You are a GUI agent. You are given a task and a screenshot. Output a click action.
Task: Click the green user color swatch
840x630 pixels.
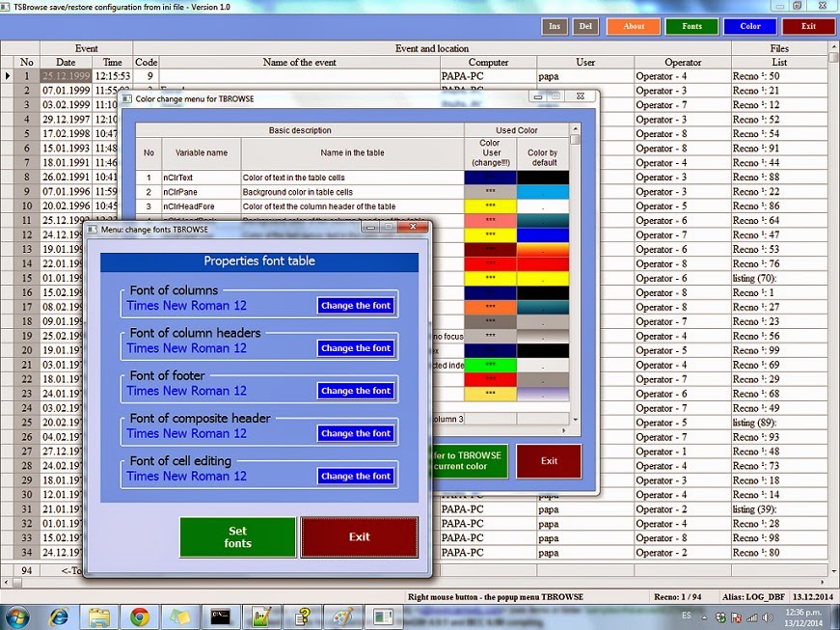click(x=490, y=365)
